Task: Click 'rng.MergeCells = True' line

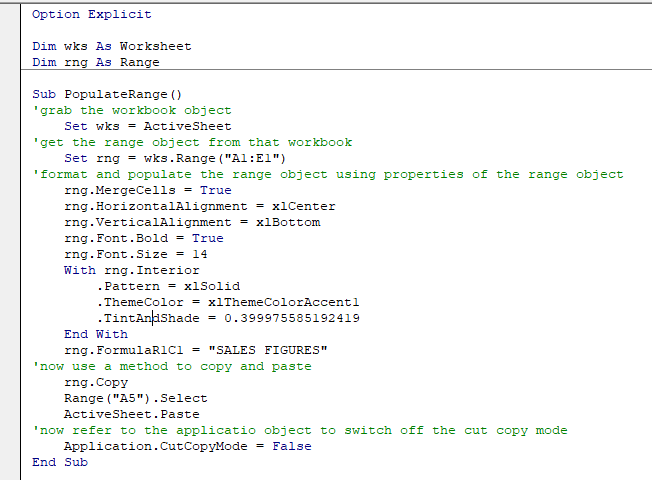Action: 148,191
